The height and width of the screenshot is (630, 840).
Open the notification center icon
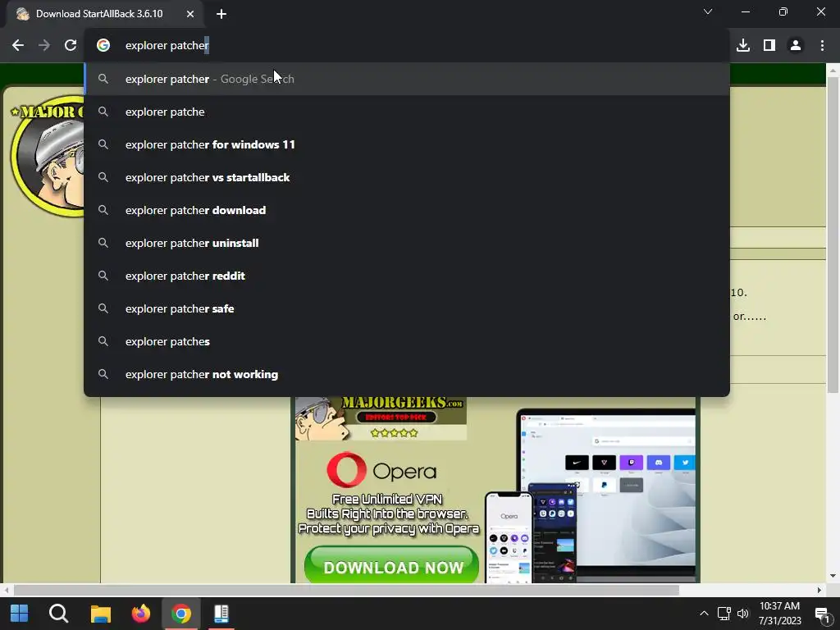point(822,614)
